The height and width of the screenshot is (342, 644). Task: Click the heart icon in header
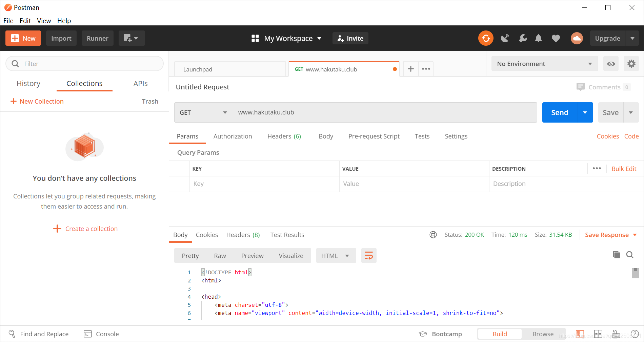click(556, 38)
